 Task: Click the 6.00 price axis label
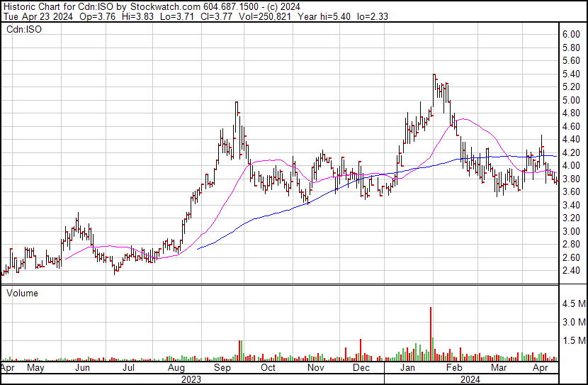571,34
